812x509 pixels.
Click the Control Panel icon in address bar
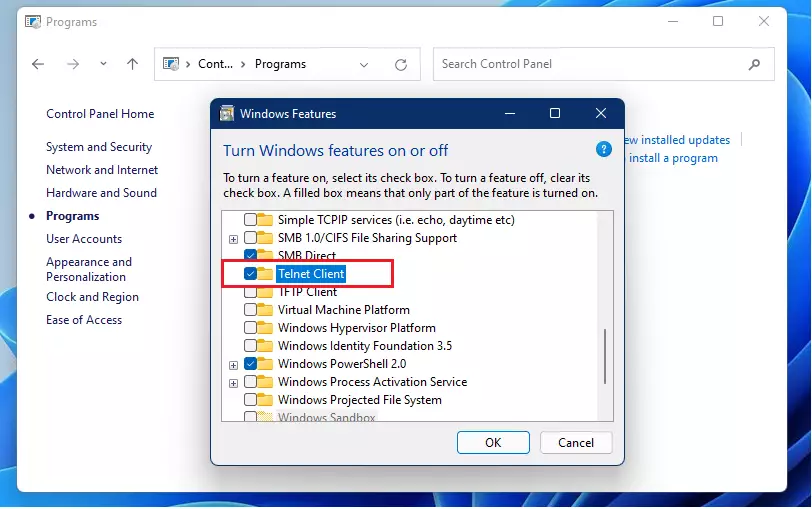(171, 64)
